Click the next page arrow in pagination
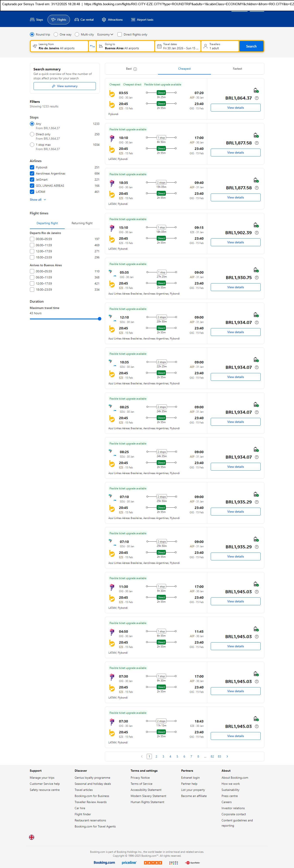The image size is (294, 868). pyautogui.click(x=227, y=756)
